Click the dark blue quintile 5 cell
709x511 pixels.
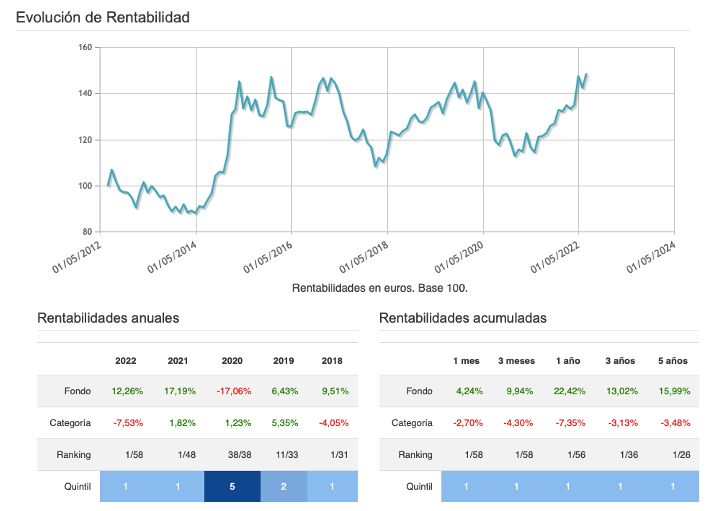click(x=231, y=487)
